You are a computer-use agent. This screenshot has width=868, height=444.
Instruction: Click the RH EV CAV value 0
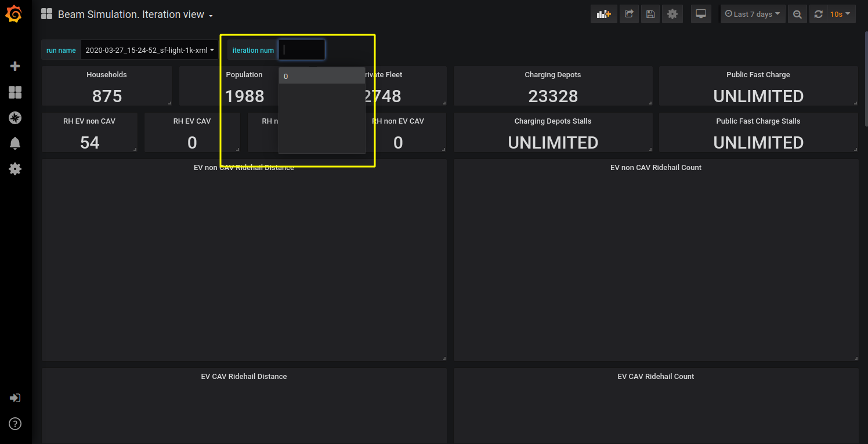point(192,142)
